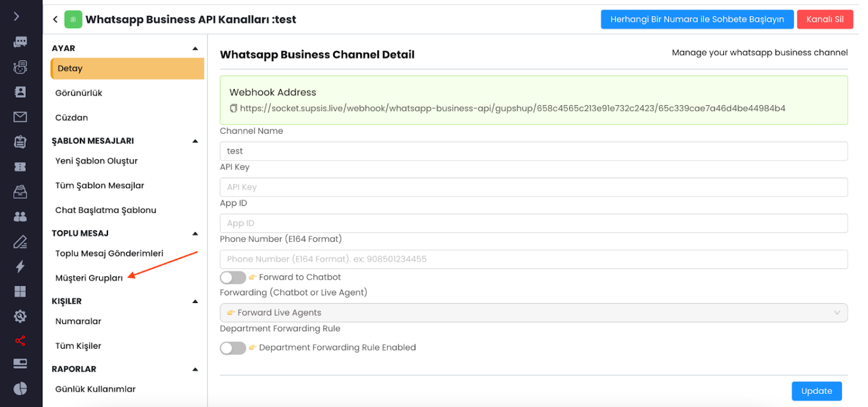Go back with the header arrow
This screenshot has height=407, width=868.
[x=55, y=19]
